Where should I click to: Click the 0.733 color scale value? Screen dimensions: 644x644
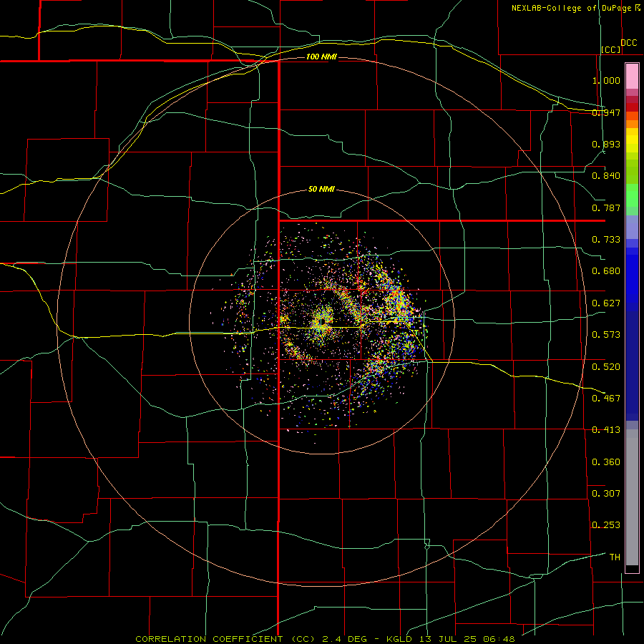tap(606, 240)
